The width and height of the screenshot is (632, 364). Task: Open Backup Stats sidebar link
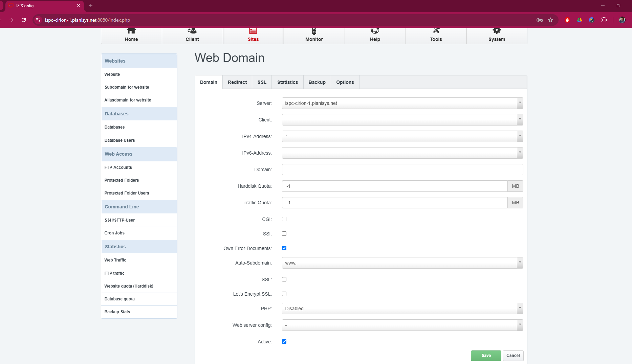coord(139,312)
